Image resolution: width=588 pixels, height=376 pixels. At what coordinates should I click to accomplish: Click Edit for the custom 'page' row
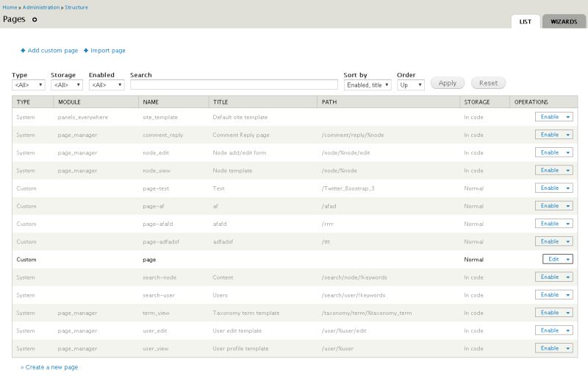553,259
